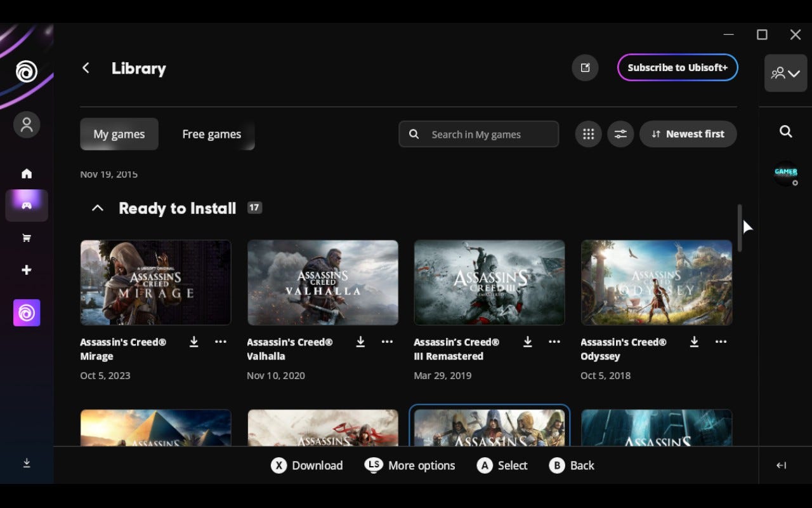Open Assassin's Creed Valhalla cover thumbnail

[323, 283]
